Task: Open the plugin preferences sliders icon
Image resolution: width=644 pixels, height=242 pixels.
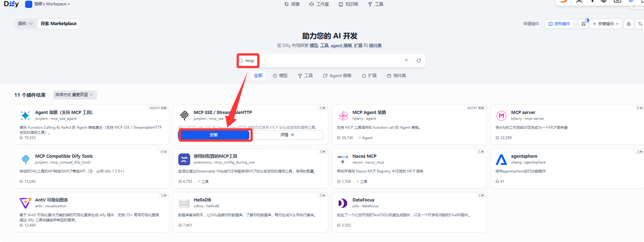Action: 640,24
